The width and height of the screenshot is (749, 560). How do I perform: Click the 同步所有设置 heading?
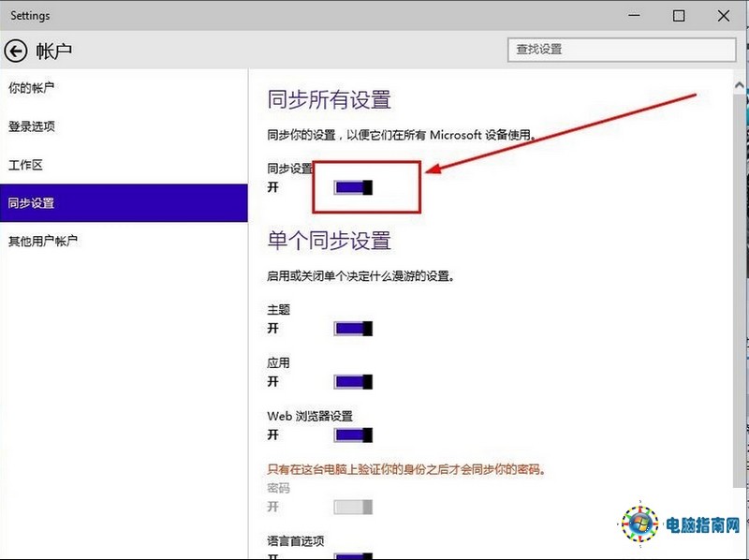pos(330,100)
